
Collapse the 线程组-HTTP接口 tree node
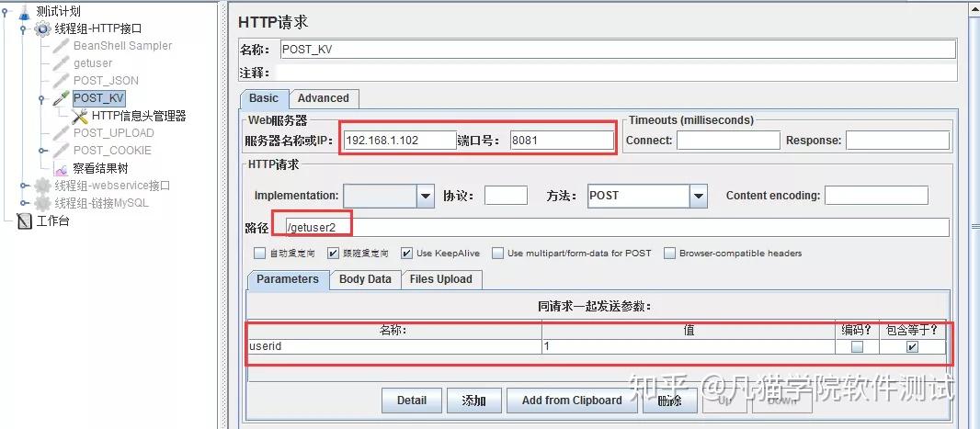(24, 28)
